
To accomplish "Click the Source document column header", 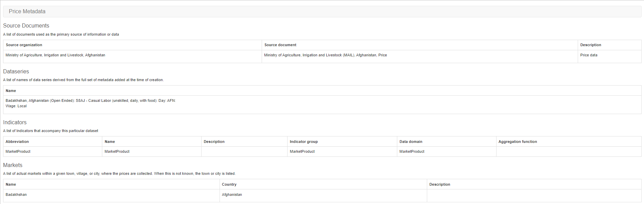I will click(x=280, y=45).
